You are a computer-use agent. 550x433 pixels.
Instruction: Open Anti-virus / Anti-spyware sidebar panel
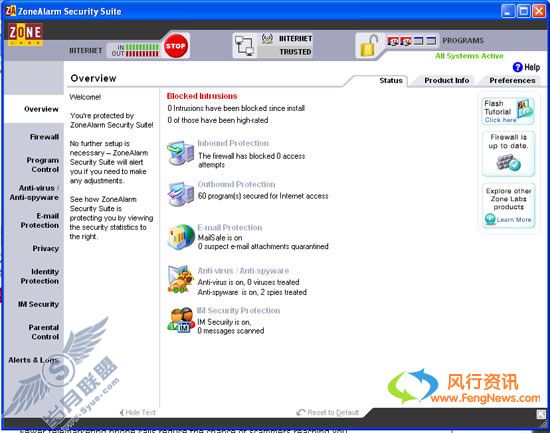[x=34, y=193]
